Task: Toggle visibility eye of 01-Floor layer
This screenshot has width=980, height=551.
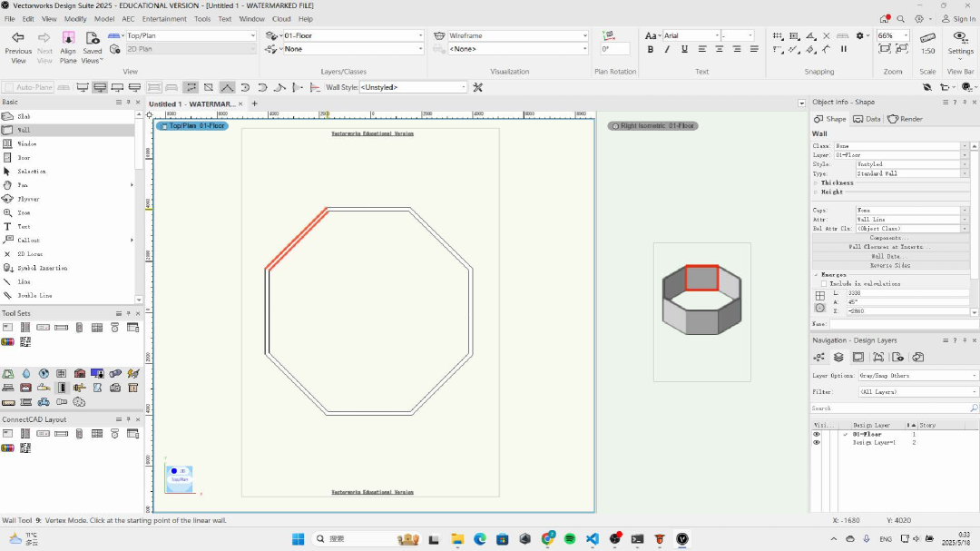Action: [x=817, y=435]
